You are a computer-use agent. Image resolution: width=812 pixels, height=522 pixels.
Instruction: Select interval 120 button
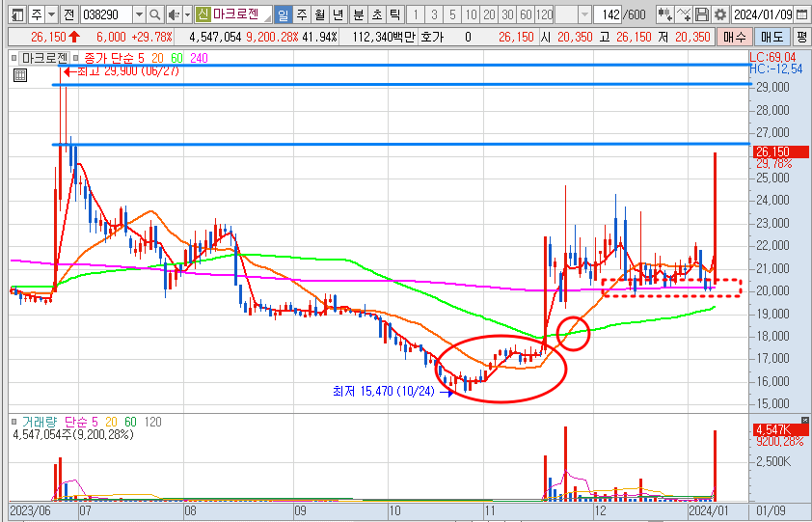point(544,14)
